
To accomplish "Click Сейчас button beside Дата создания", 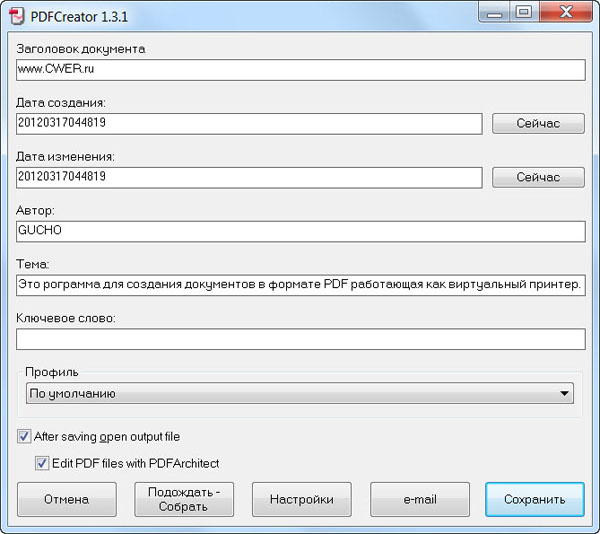I will [538, 123].
